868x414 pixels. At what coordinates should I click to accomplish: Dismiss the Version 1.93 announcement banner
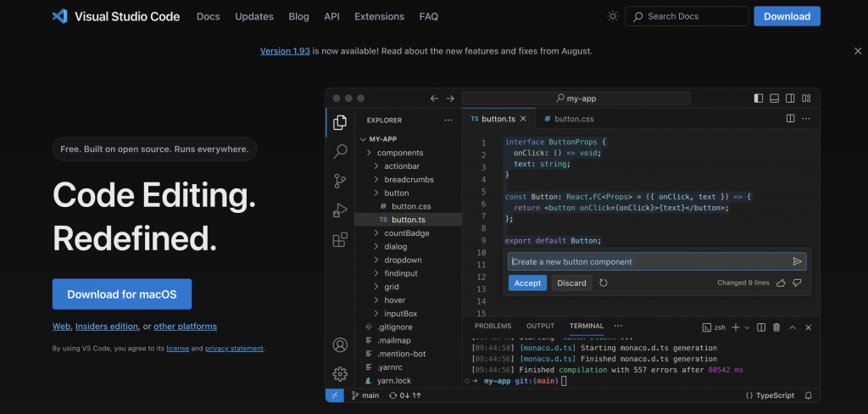858,51
